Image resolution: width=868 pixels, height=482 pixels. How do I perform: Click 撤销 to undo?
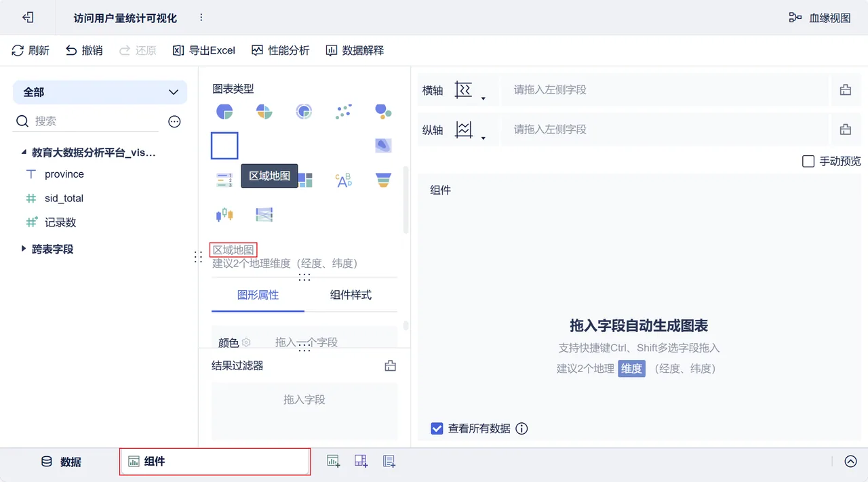84,50
